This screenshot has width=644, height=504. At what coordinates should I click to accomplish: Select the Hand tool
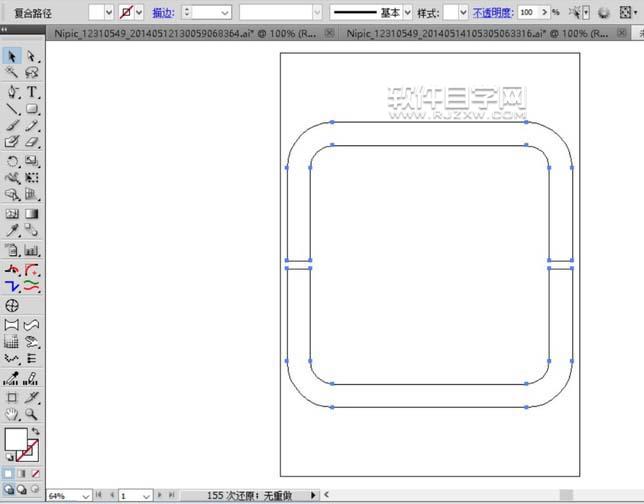click(12, 414)
